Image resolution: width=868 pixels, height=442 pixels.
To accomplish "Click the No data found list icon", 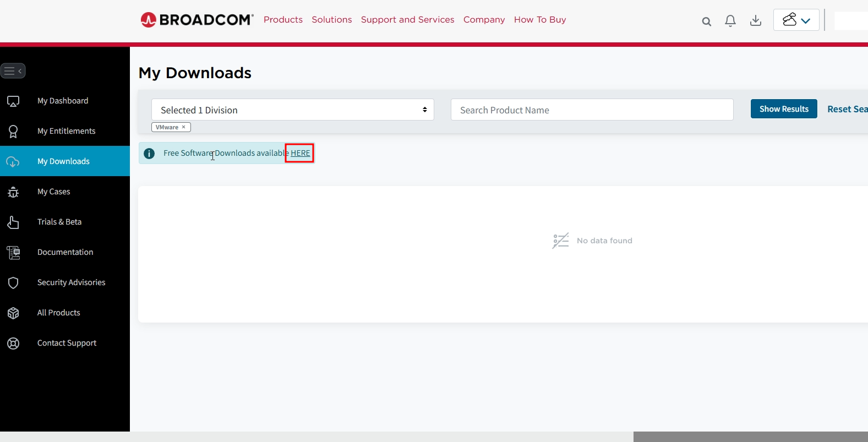I will 561,241.
